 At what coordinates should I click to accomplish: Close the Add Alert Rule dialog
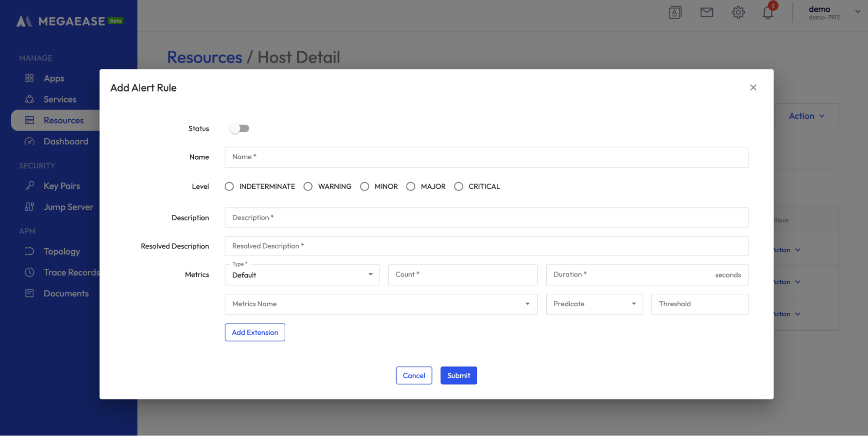click(753, 88)
